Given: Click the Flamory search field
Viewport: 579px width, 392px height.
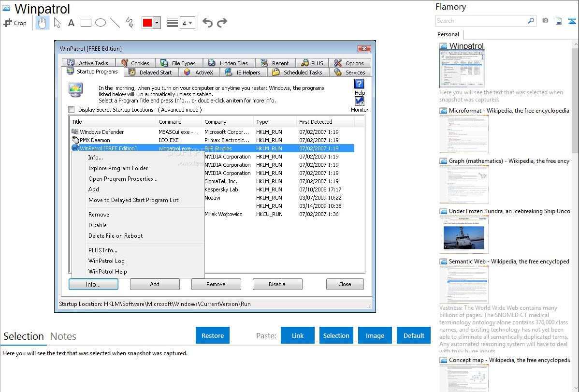Looking at the screenshot, I should [481, 21].
